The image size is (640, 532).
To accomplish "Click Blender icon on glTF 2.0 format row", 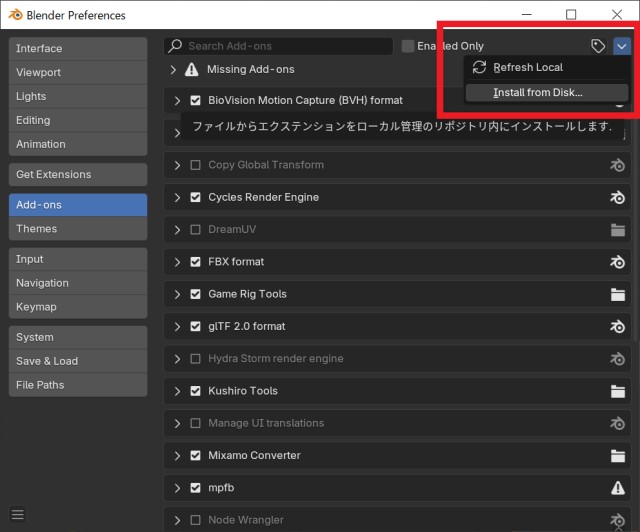I will [618, 326].
